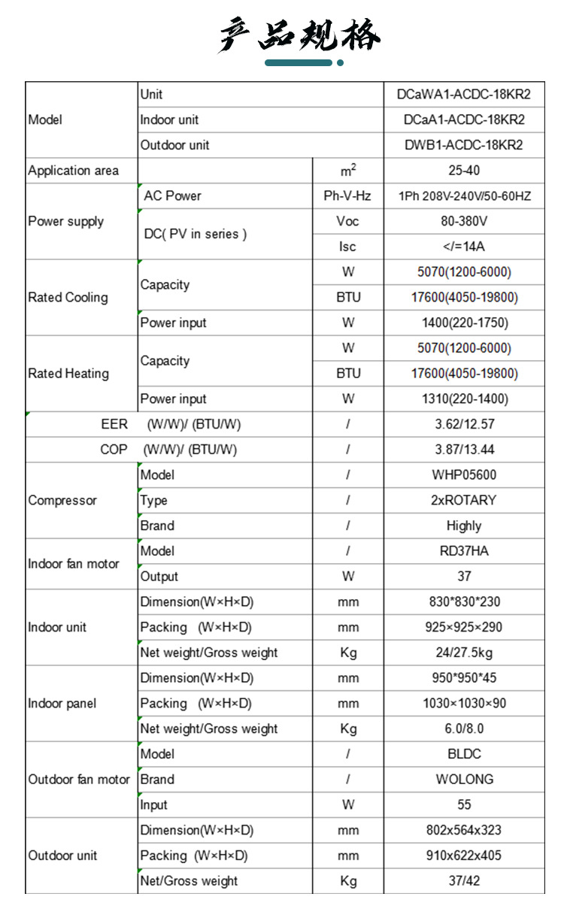Viewport: 564px width, 924px height.
Task: Click the EER value 3.62/12.57
Action: pos(464,424)
